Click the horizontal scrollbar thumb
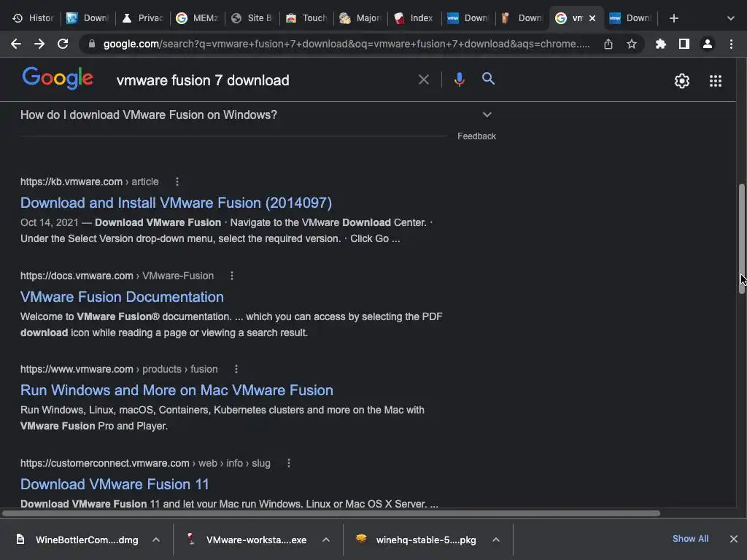 pyautogui.click(x=331, y=513)
